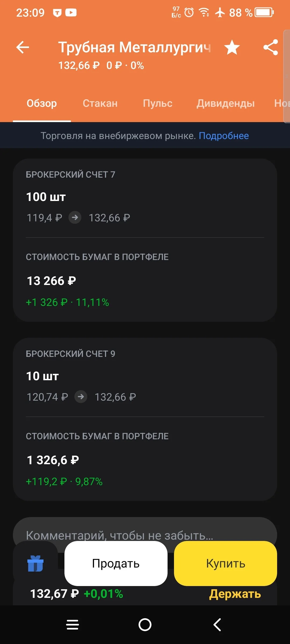The width and height of the screenshot is (290, 644).
Task: Tap the Android back chevron
Action: tap(217, 625)
